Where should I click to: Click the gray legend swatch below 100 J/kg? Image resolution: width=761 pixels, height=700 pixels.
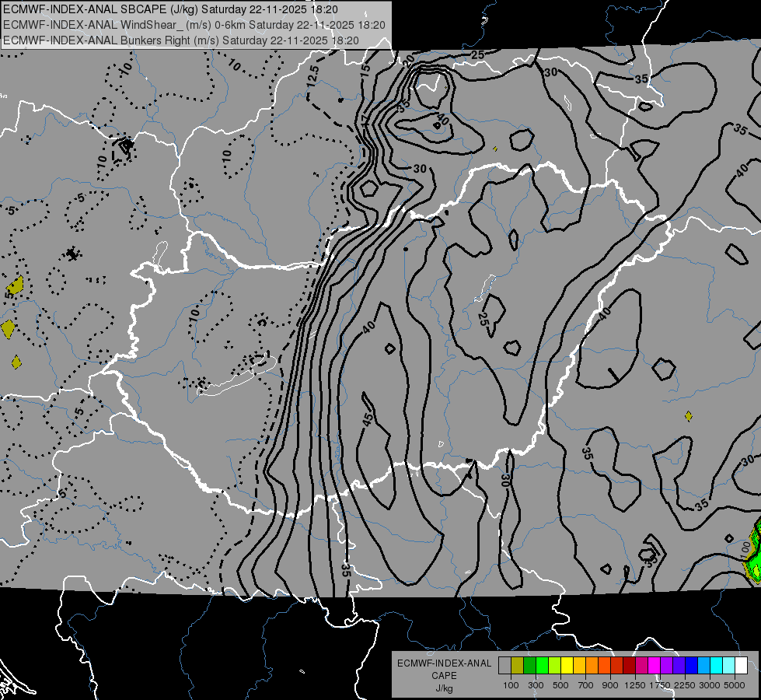504,666
